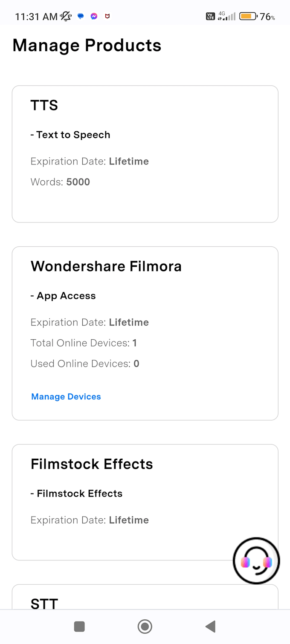Tap the battery indicator icon
This screenshot has width=290, height=644.
pyautogui.click(x=248, y=17)
